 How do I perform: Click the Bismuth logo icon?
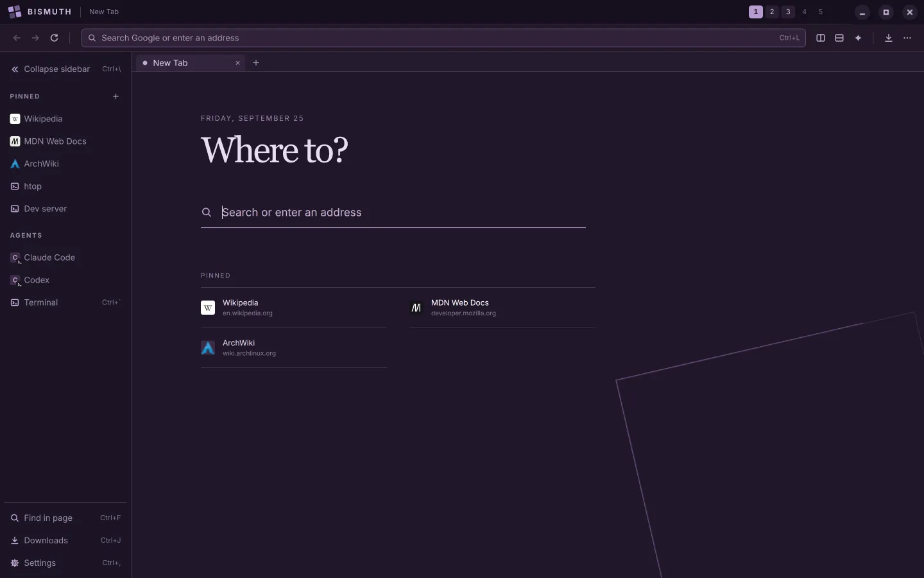coord(15,12)
